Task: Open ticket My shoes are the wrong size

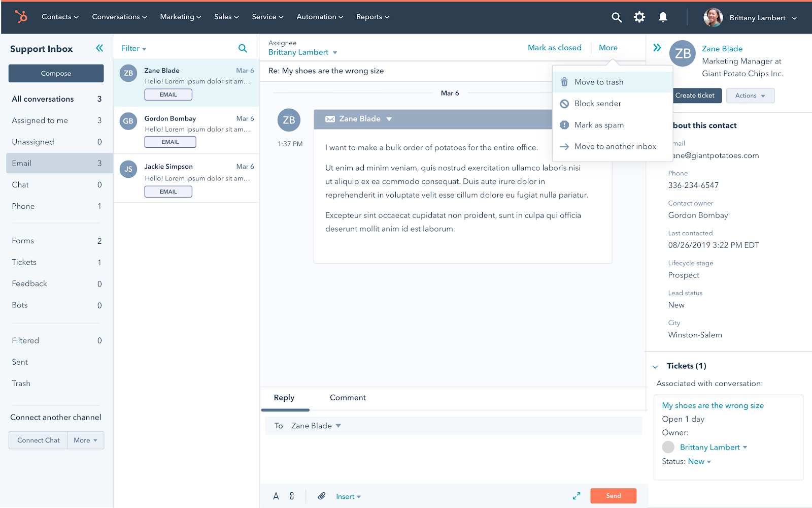Action: 713,405
